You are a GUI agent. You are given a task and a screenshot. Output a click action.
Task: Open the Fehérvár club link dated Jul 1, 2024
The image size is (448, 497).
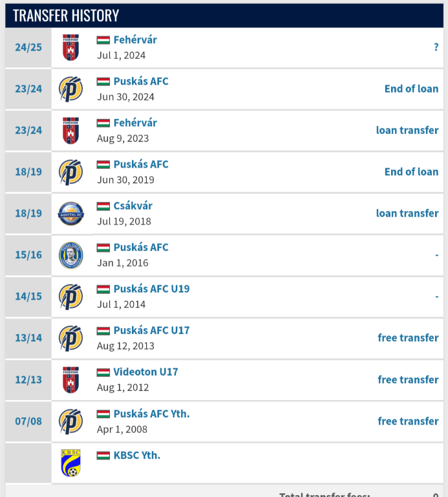(135, 40)
